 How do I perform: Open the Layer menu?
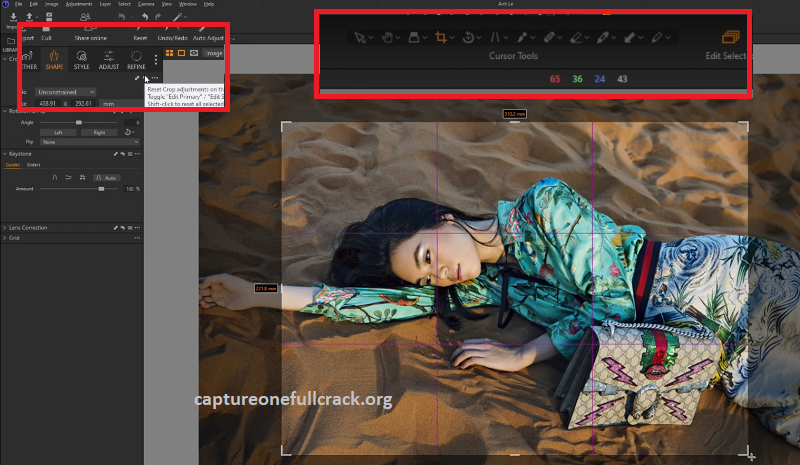coord(105,4)
